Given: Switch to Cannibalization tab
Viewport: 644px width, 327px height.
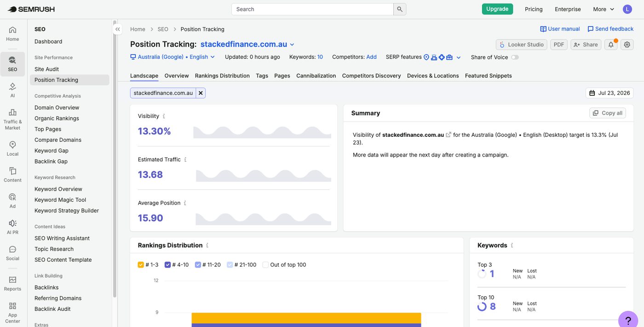Looking at the screenshot, I should pyautogui.click(x=316, y=76).
